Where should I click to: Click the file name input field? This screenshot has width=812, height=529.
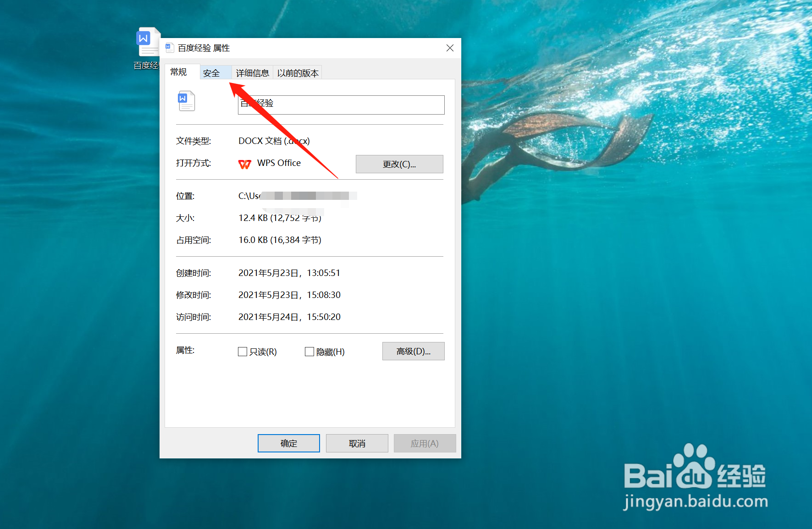click(x=341, y=105)
